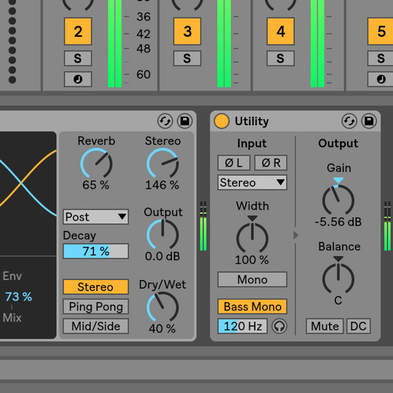Click Utility's hot-swap preset icon

click(349, 121)
